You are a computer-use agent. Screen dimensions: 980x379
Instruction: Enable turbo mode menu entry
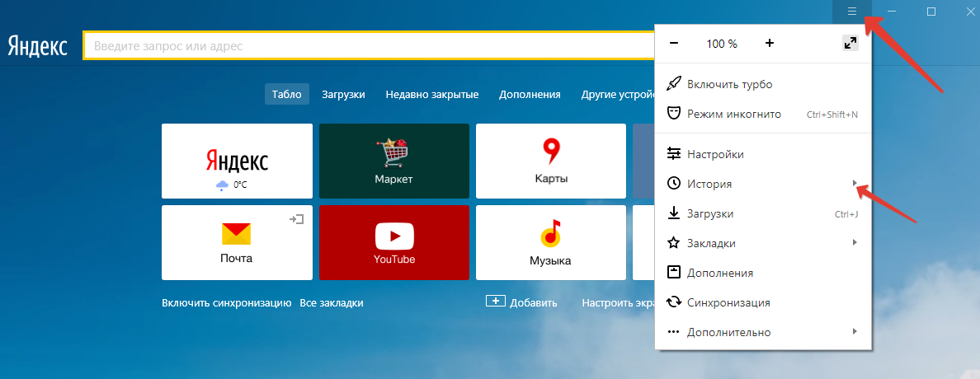click(x=762, y=84)
